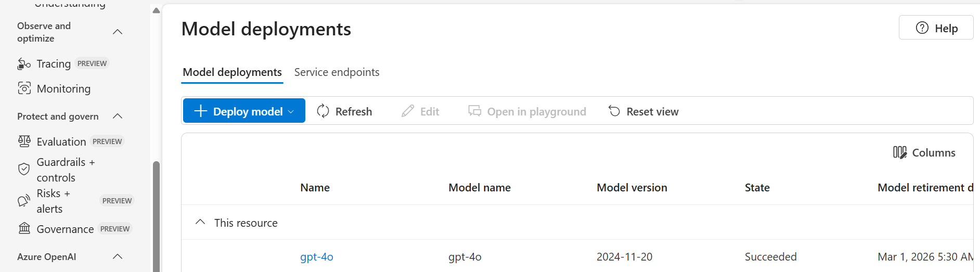Click the Help button
This screenshot has width=980, height=272.
(x=936, y=28)
